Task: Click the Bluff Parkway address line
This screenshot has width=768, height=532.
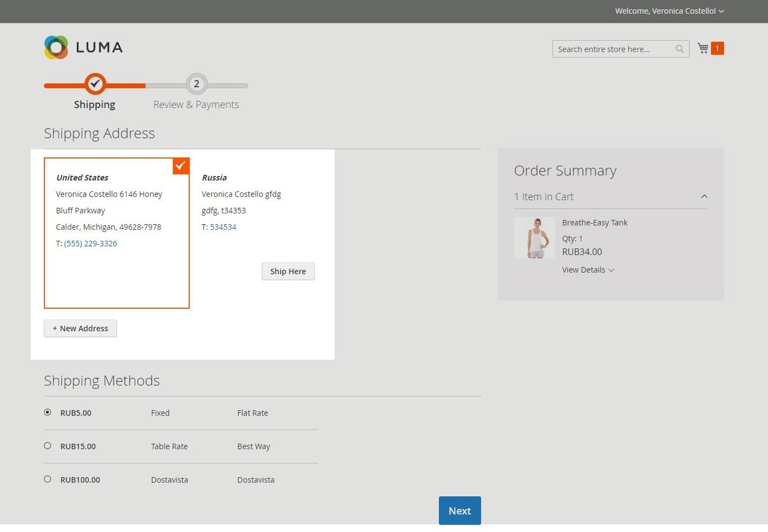Action: [81, 210]
